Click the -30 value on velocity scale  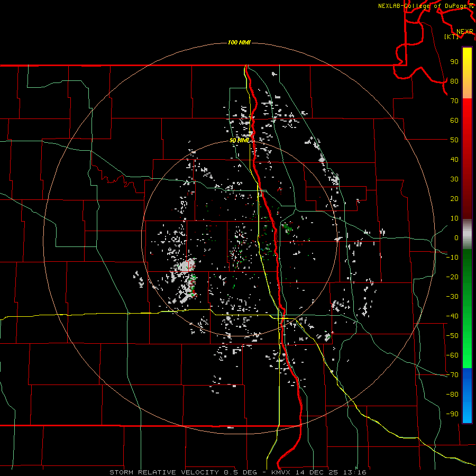(x=452, y=297)
